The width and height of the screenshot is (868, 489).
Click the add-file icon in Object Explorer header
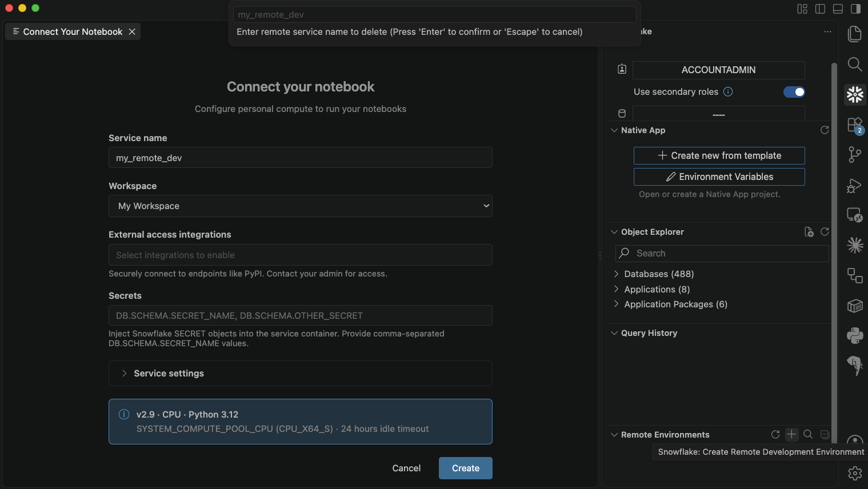point(809,232)
